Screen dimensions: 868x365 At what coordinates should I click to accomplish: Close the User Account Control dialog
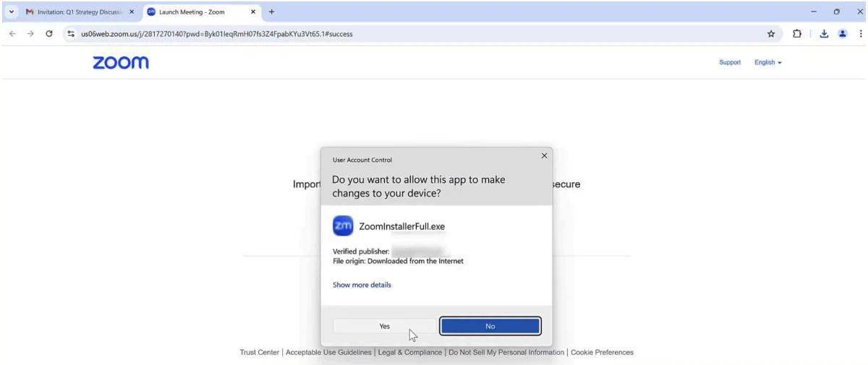(x=544, y=155)
